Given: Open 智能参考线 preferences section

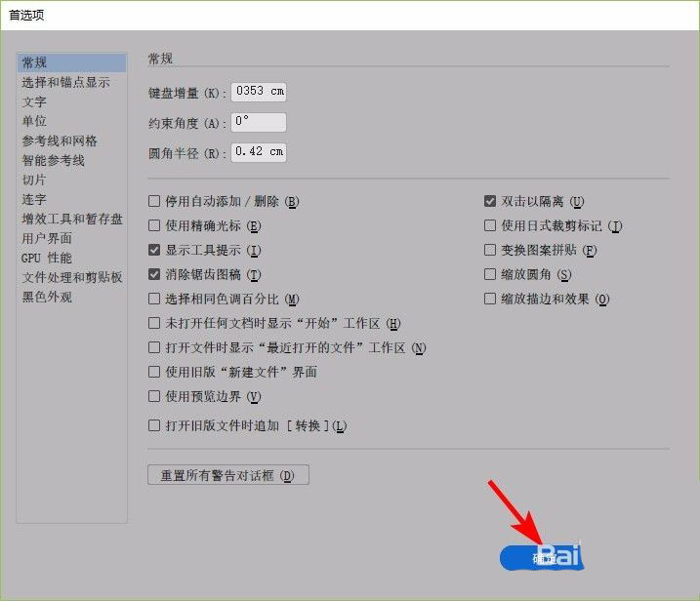Looking at the screenshot, I should 53,160.
